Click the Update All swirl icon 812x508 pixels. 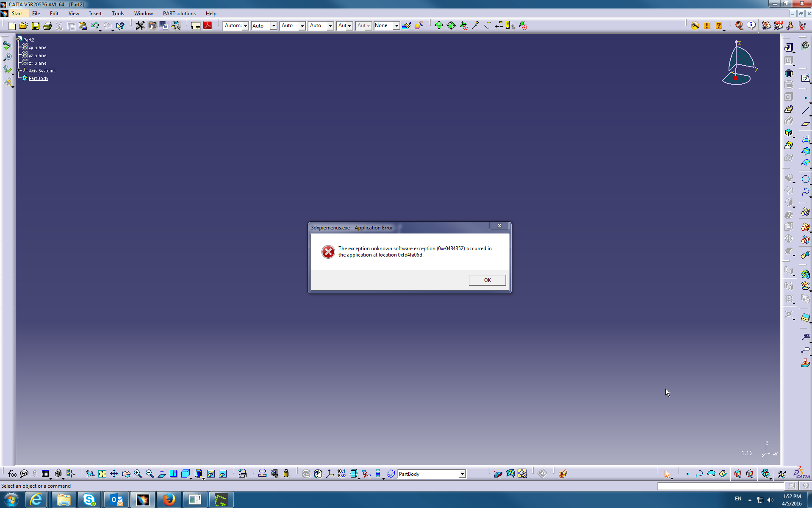(x=306, y=474)
